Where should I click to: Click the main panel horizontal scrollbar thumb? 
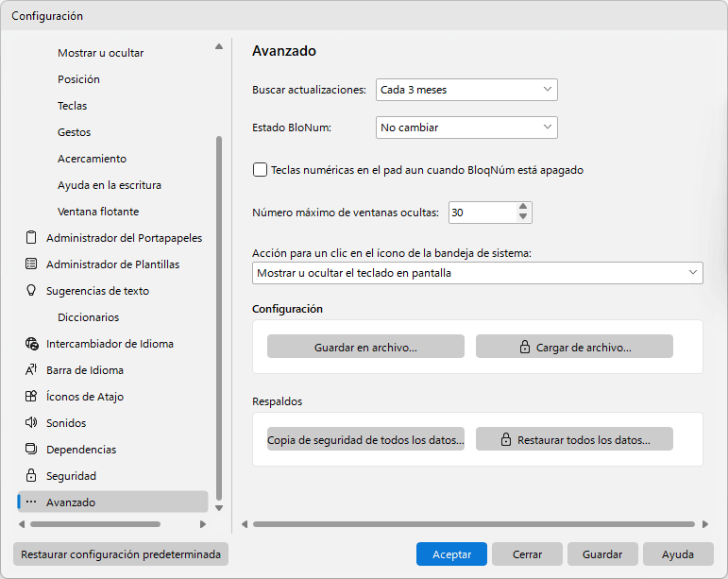pos(474,524)
